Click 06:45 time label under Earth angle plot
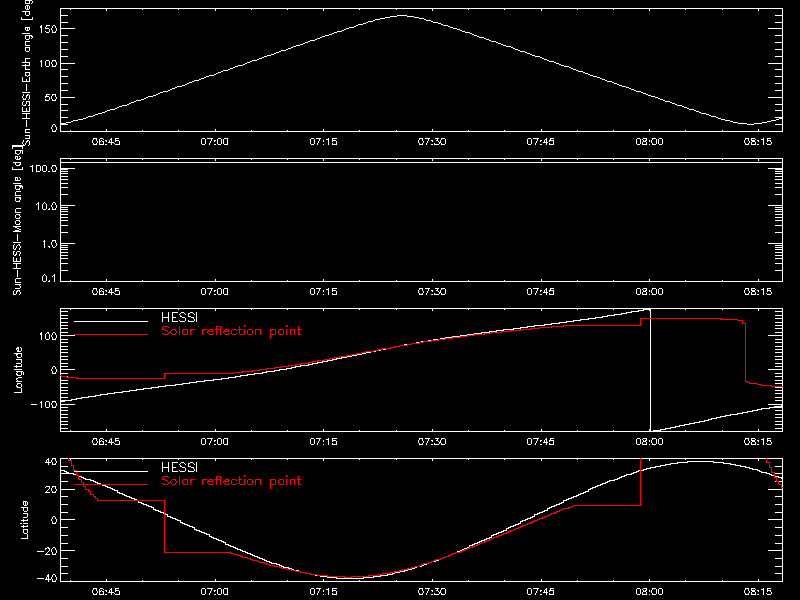The image size is (800, 600). point(106,142)
